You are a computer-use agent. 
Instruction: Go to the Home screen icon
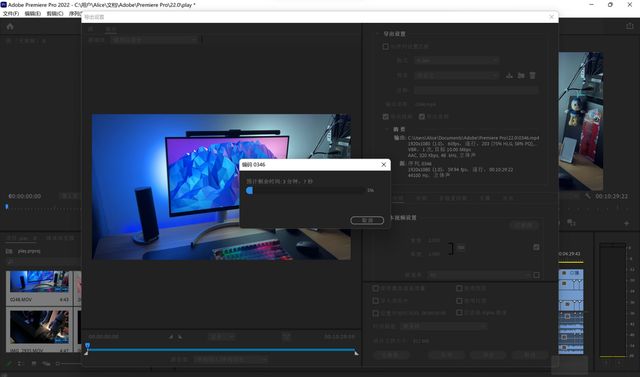10,27
